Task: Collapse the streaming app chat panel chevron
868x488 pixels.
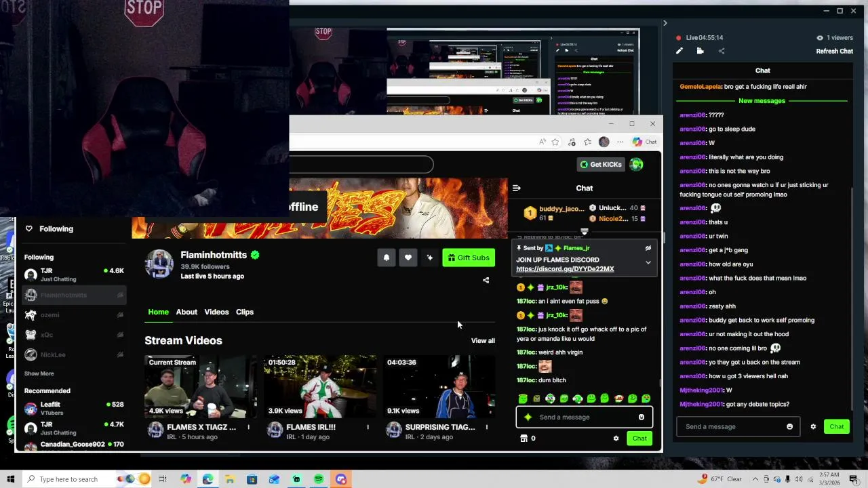Action: click(x=665, y=23)
